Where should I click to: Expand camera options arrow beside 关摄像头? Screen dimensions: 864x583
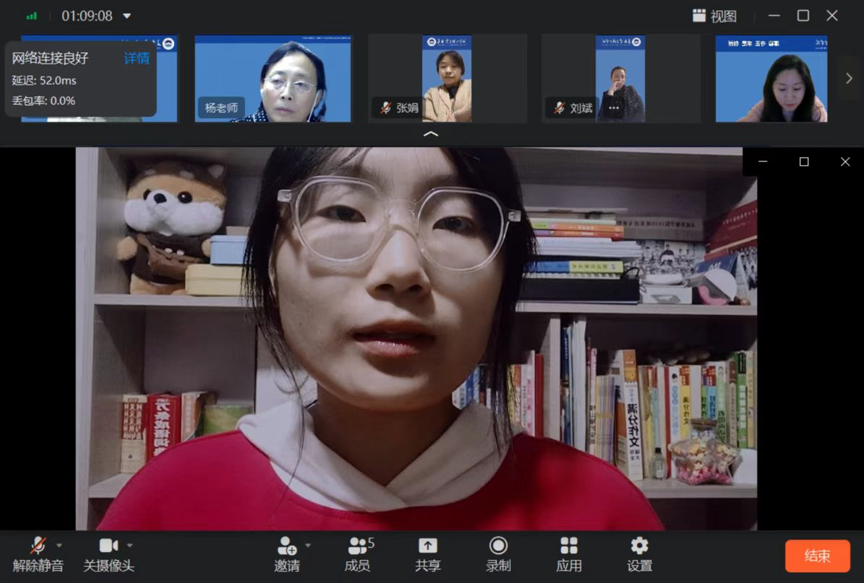point(130,545)
